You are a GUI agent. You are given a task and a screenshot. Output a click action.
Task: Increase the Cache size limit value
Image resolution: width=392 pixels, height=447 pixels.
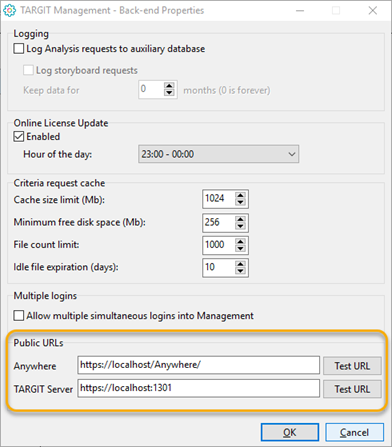click(x=240, y=195)
